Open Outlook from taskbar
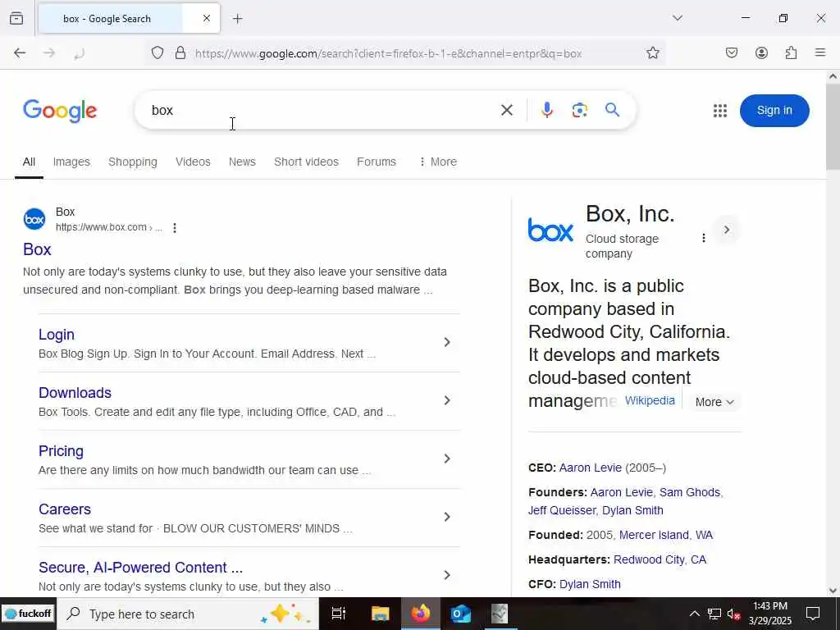 pos(460,614)
